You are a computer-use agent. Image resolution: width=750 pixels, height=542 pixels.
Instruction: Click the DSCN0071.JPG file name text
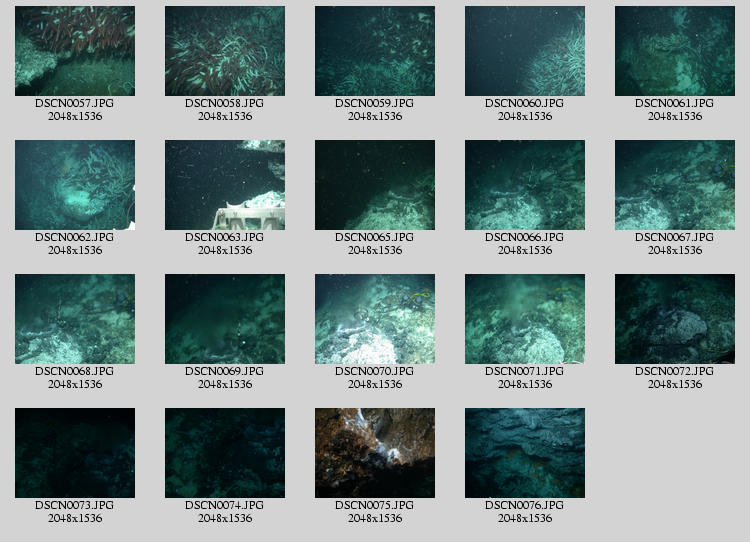[x=524, y=371]
